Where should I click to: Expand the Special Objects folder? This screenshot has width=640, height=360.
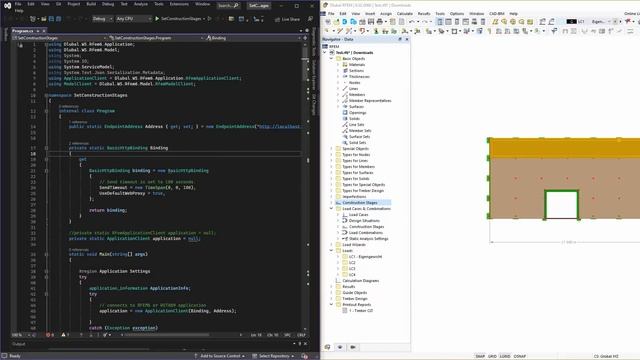(x=331, y=149)
